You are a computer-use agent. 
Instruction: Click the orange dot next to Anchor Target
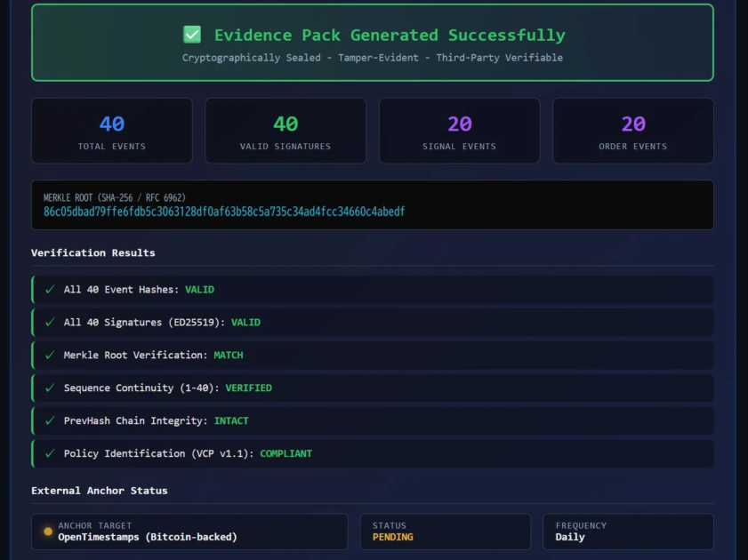pos(48,532)
